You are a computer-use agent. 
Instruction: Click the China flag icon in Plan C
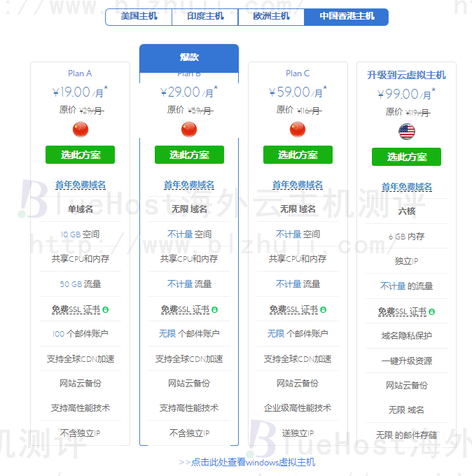(x=298, y=129)
